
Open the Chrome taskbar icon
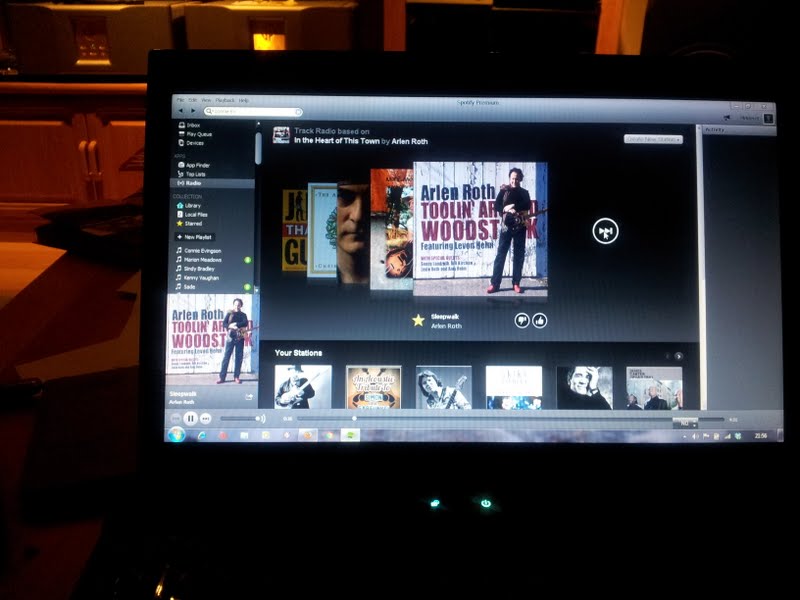coord(330,435)
